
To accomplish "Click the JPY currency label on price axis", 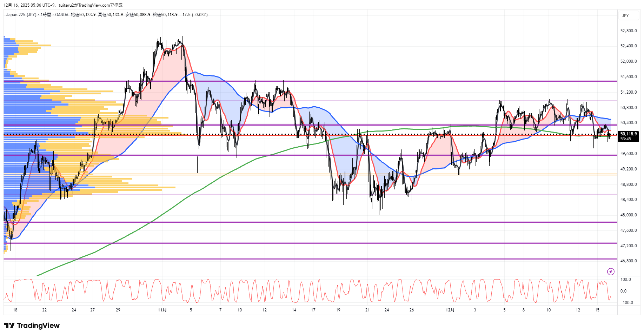I will coord(625,16).
